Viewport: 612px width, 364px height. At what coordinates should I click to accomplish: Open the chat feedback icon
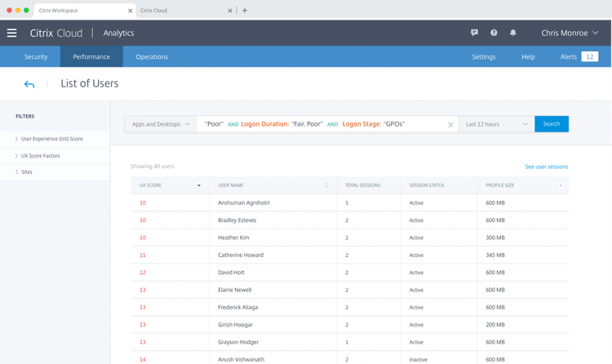[x=474, y=33]
